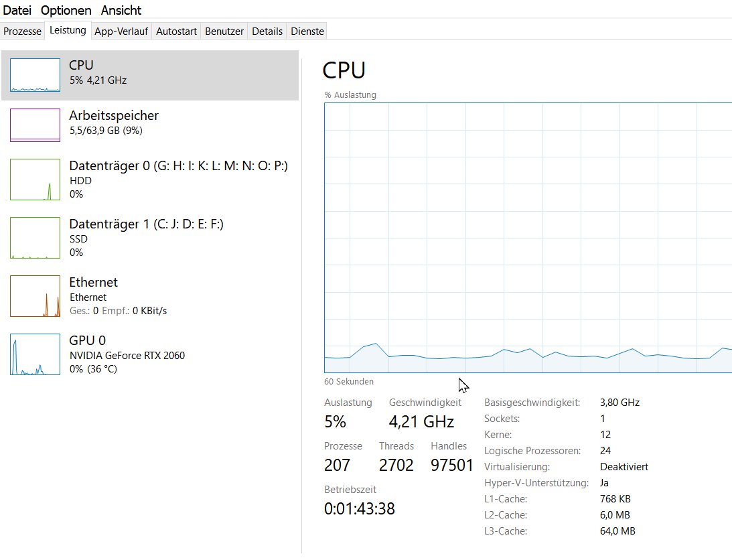Open the Datei menu
The height and width of the screenshot is (560, 732).
[x=17, y=11]
